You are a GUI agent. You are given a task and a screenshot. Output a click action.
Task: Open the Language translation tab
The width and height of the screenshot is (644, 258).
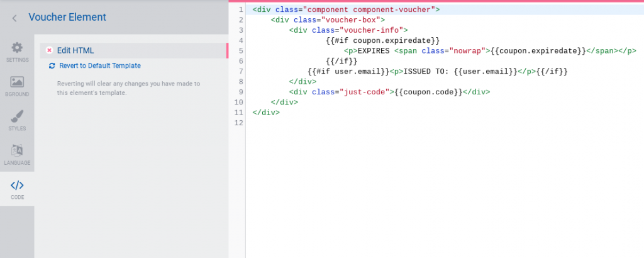point(17,155)
